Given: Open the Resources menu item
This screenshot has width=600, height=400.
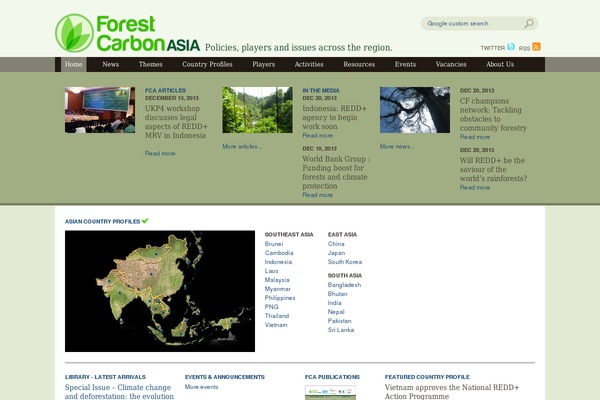Looking at the screenshot, I should (x=359, y=64).
